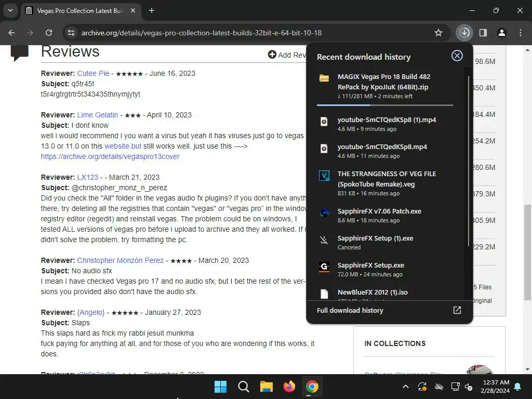The width and height of the screenshot is (532, 399).
Task: Open Full download history
Action: tap(389, 311)
